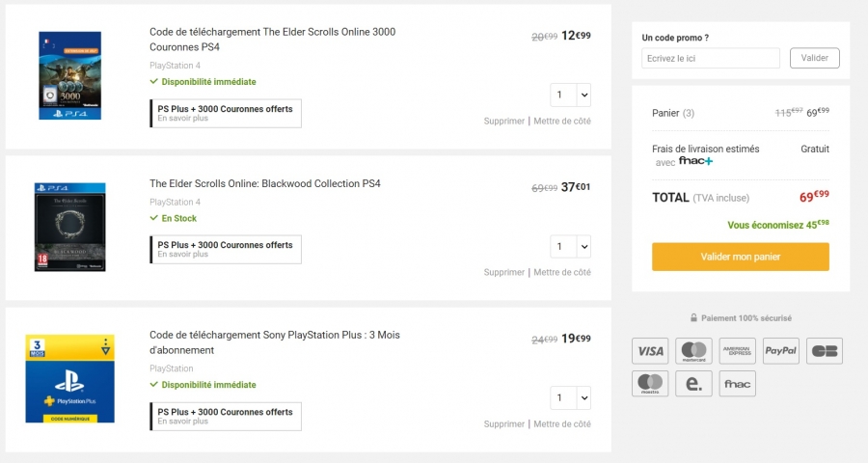Screen dimensions: 868x463
Task: Click the fnac+ logo under delivery fees
Action: pos(695,161)
